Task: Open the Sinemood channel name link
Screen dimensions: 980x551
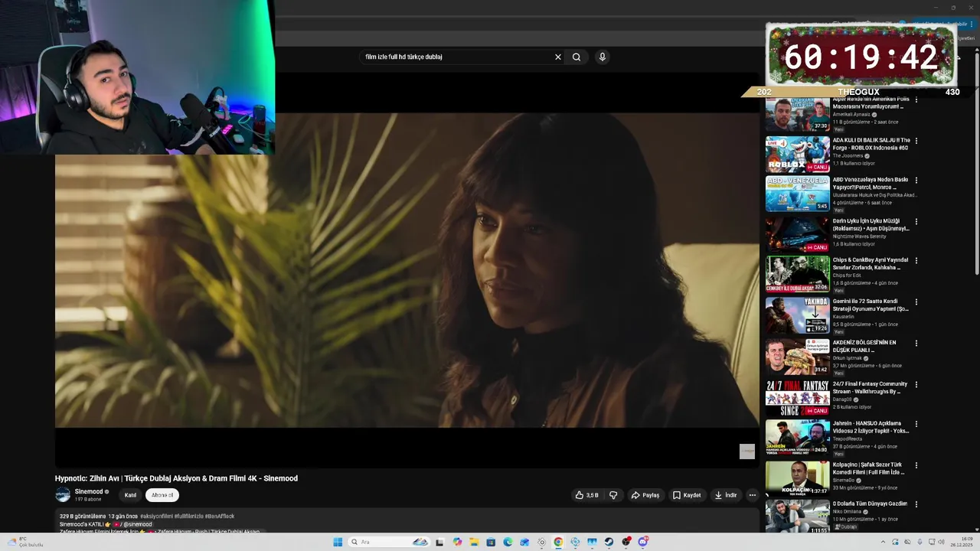Action: coord(89,491)
